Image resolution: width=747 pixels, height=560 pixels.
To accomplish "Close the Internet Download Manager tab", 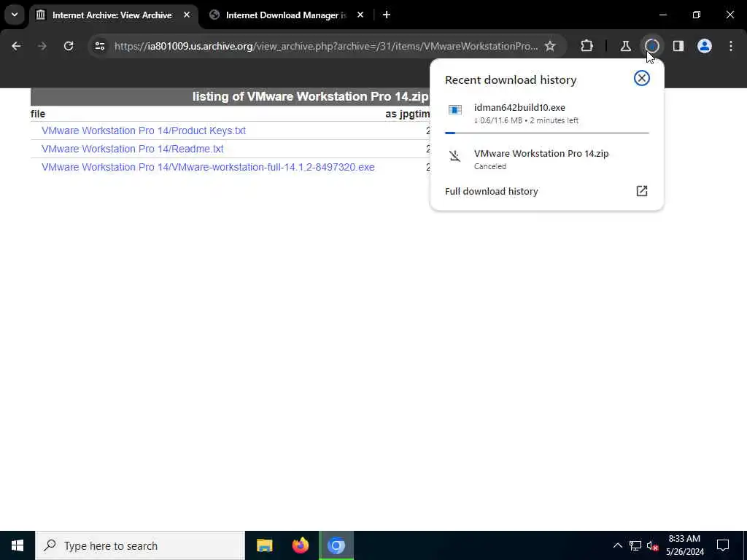I will 360,15.
